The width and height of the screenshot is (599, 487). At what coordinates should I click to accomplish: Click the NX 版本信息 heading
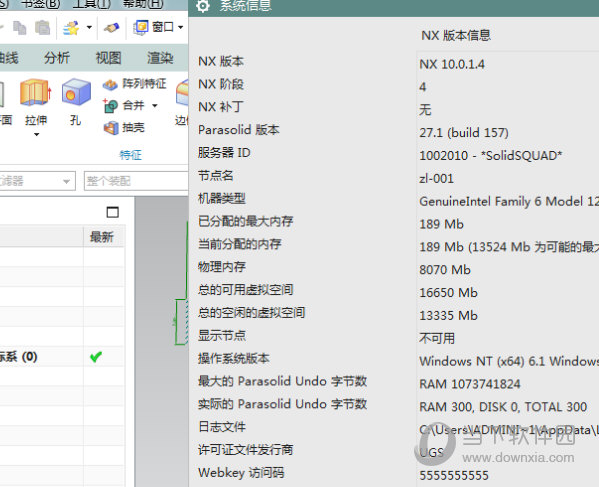click(x=456, y=36)
